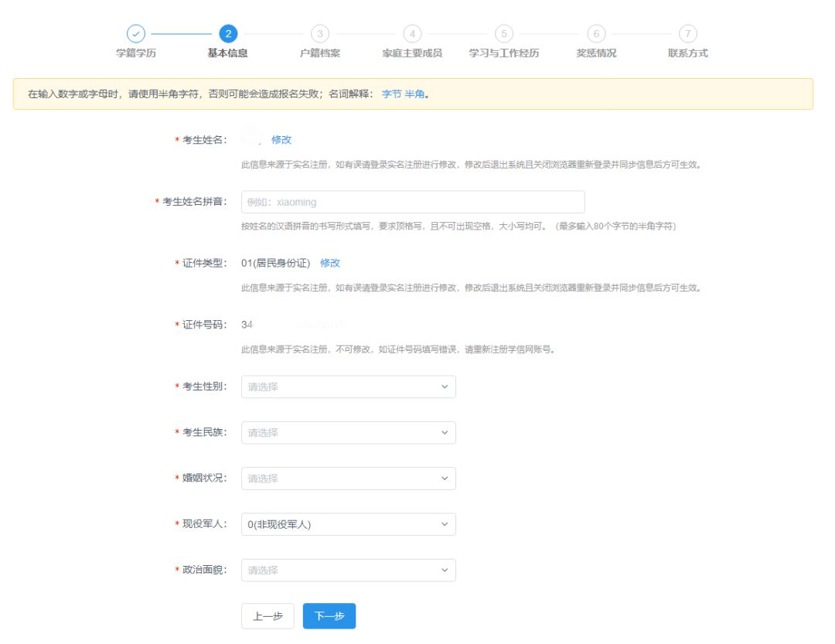Click the step 6 奖惩情况 circle icon

pyautogui.click(x=595, y=34)
